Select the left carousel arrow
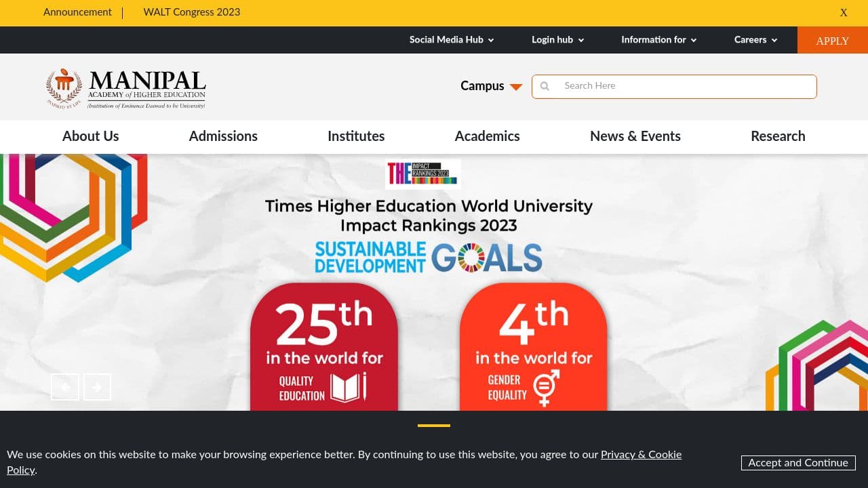 coord(64,386)
